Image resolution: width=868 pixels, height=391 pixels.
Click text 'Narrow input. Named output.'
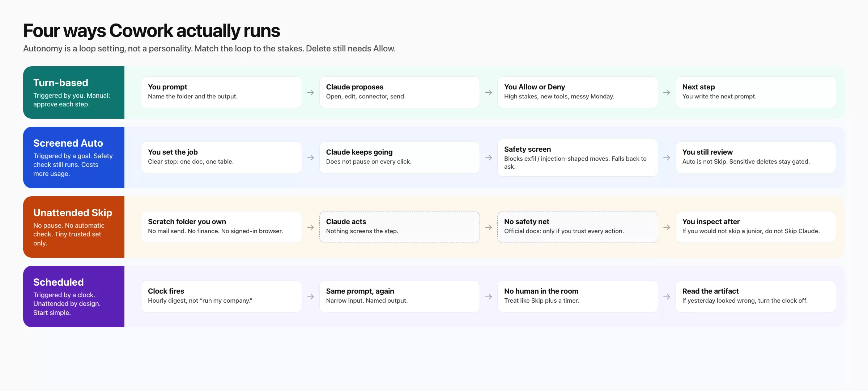pyautogui.click(x=367, y=300)
